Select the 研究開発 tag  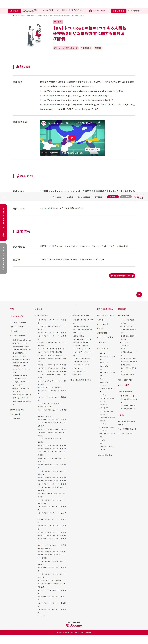pyautogui.click(x=98, y=48)
